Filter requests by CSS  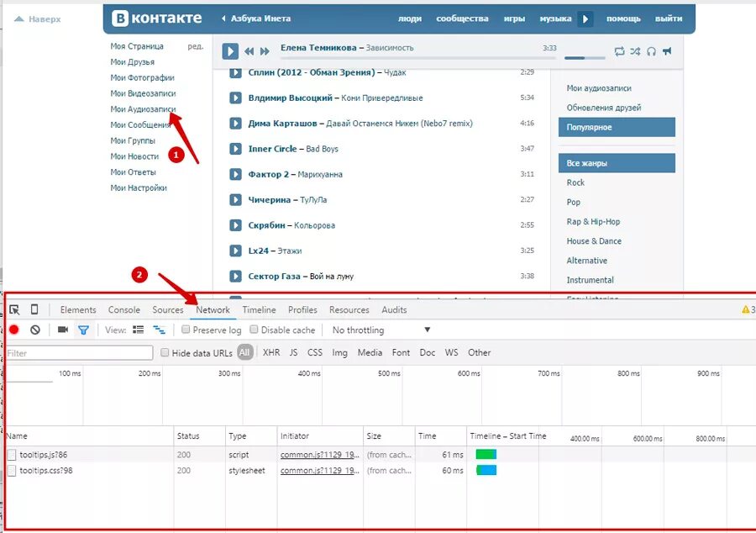(315, 352)
